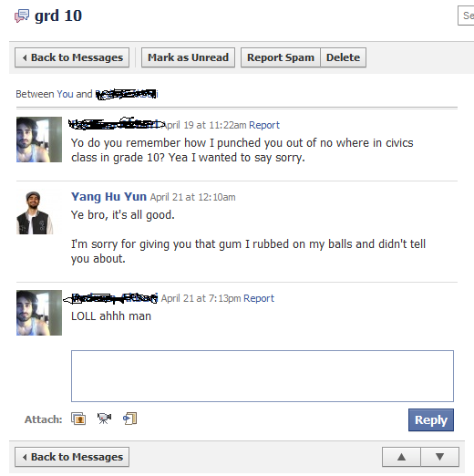Click the attach video camera icon

coord(104,419)
